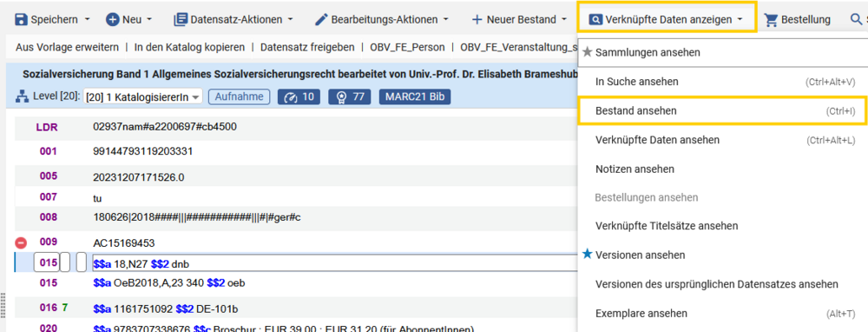This screenshot has height=332, width=868.
Task: Toggle the blue star next to Versionen ansehen
Action: click(588, 255)
